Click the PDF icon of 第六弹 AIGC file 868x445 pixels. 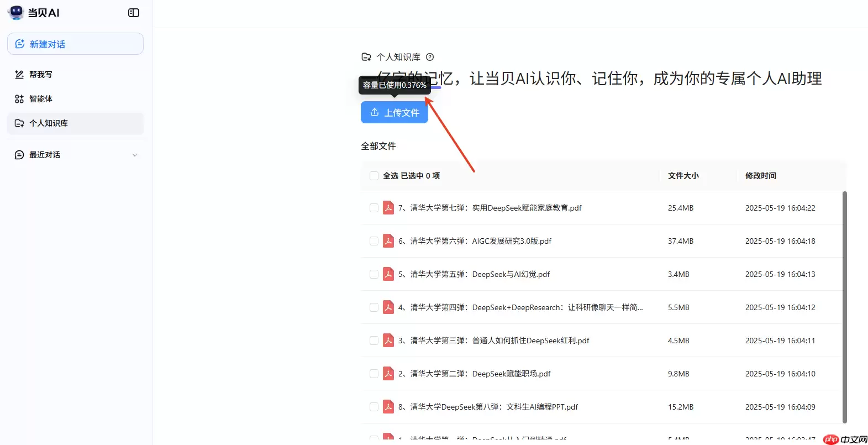point(388,241)
